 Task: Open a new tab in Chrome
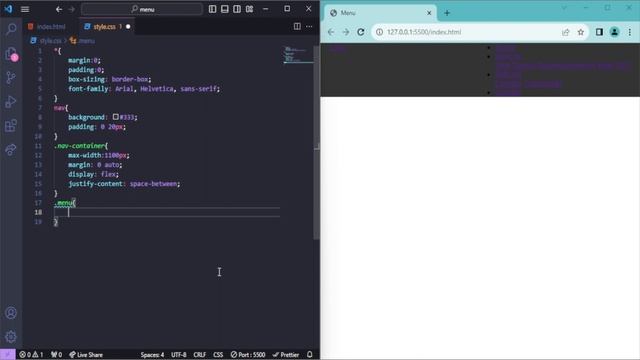(447, 13)
